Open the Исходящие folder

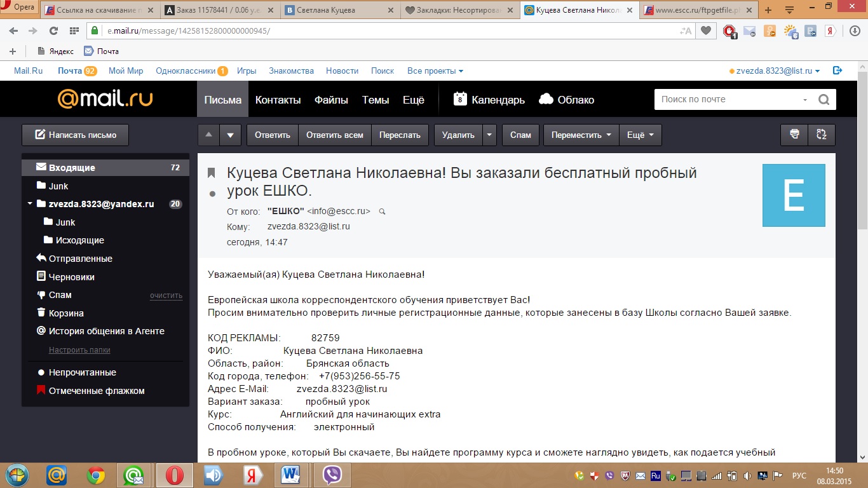click(x=80, y=240)
